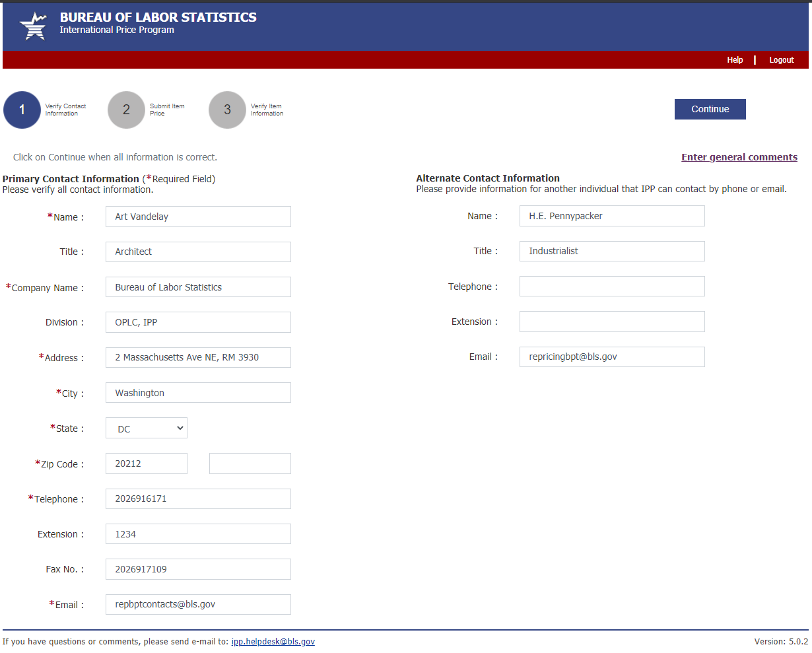Open the State dropdown showing DC
Viewport: 812px width, 653px height.
click(147, 428)
